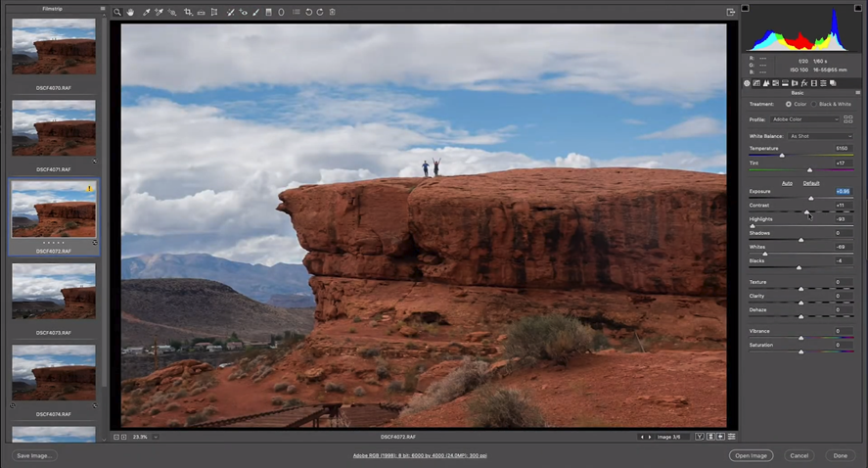Switch to the Split Toning panel tab
The image size is (868, 468).
[x=785, y=83]
